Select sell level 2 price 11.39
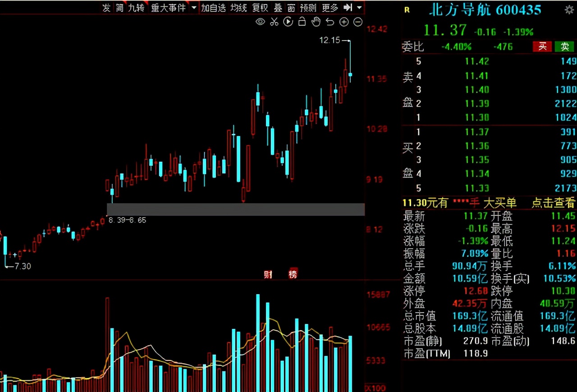 [477, 103]
